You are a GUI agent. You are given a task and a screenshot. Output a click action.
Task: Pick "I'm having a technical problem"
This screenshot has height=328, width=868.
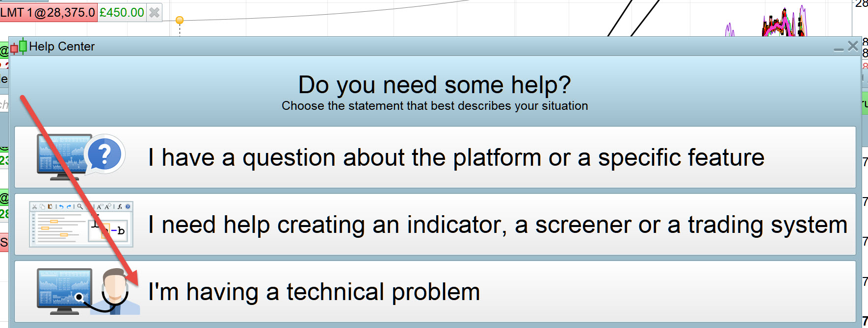(314, 292)
